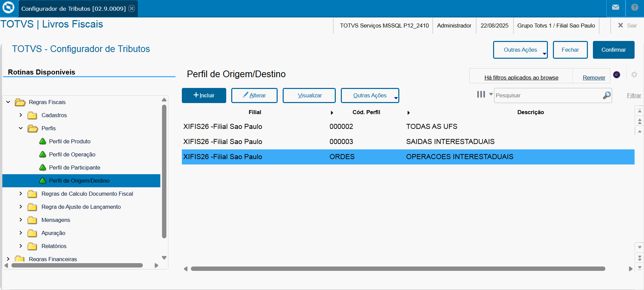Click the Perfil de Participante green triangle icon
Viewport: 644px width, 290px height.
(x=43, y=167)
